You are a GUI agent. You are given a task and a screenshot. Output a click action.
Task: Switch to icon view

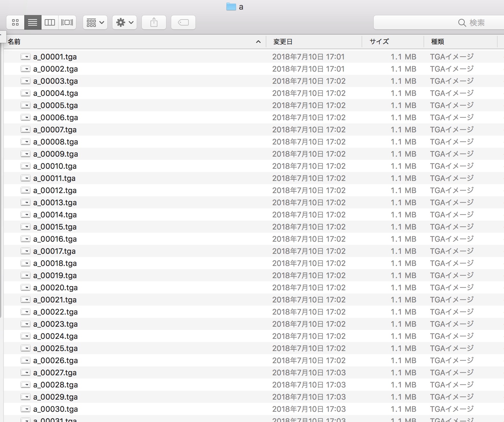point(15,22)
